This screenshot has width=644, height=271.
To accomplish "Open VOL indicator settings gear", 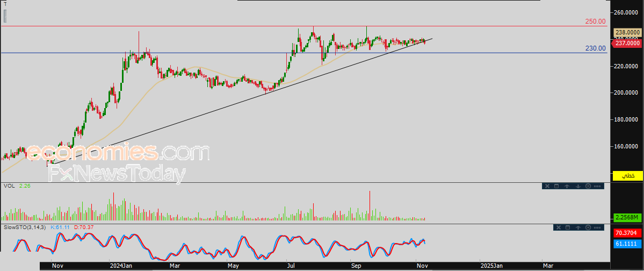I will [588, 186].
